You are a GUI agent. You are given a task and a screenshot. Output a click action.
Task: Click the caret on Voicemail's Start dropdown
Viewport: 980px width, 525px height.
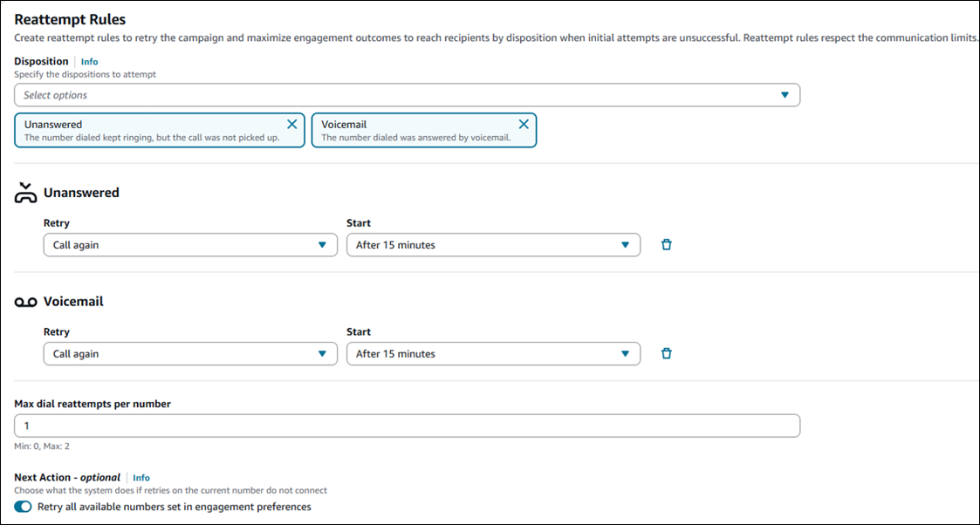(x=625, y=353)
